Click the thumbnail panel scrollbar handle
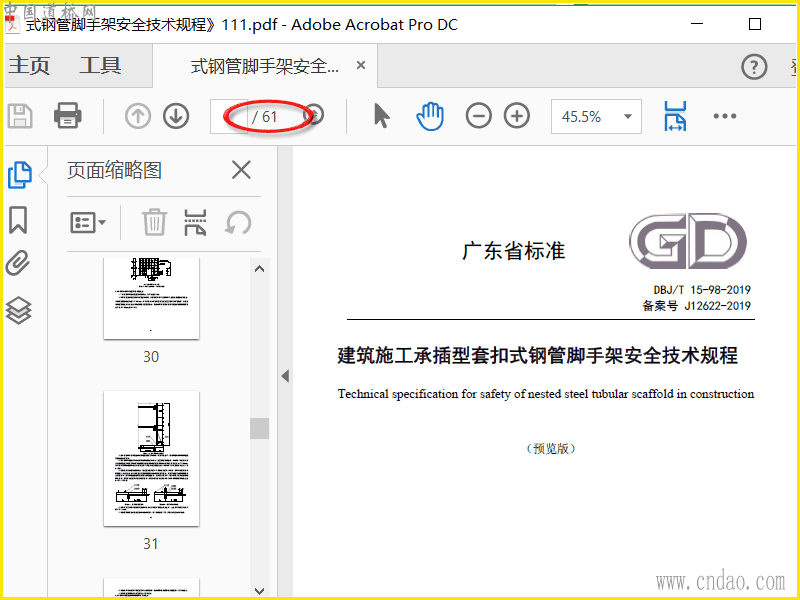This screenshot has width=800, height=600. click(259, 428)
